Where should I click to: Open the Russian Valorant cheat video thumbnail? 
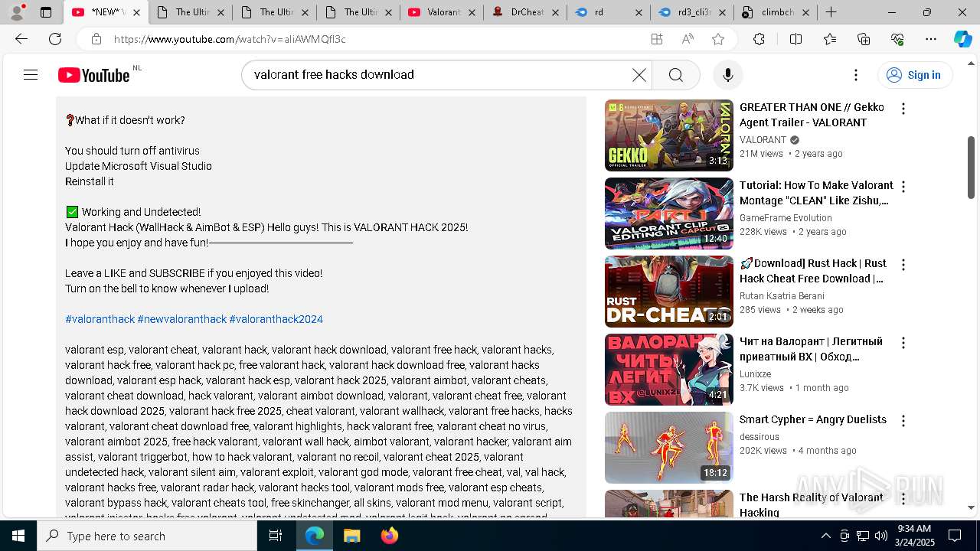(x=668, y=370)
